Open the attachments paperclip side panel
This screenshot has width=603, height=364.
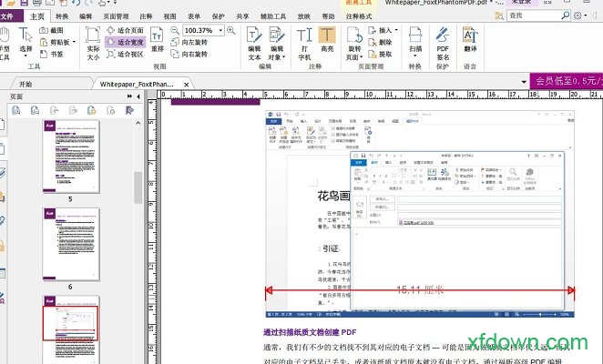[x=3, y=221]
